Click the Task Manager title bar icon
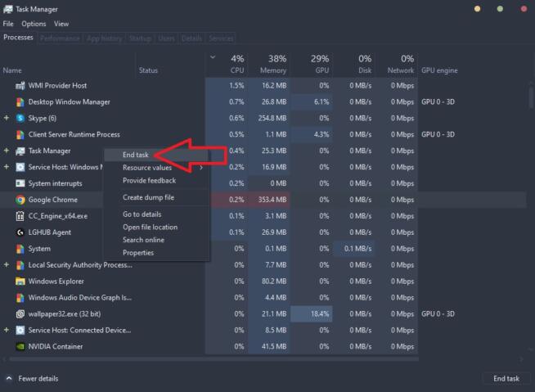 tap(8, 9)
